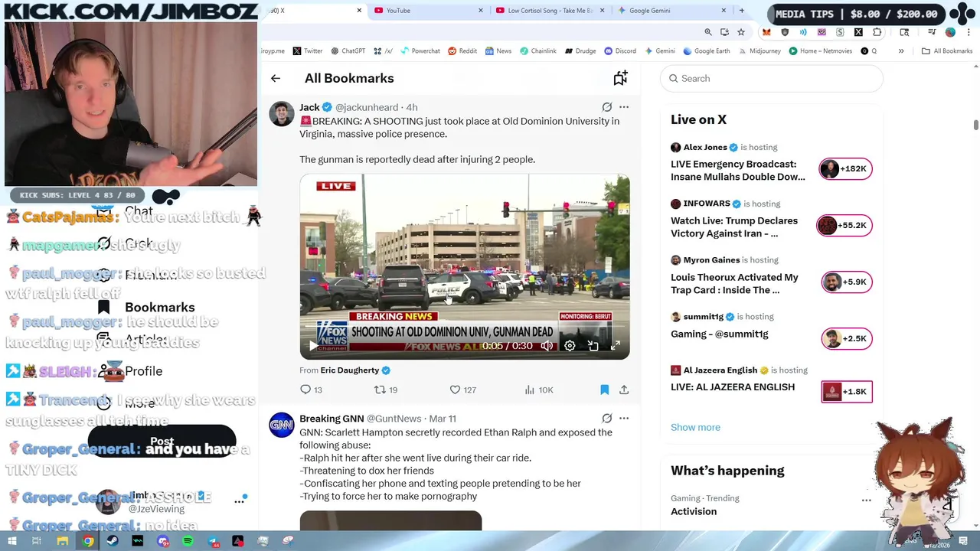Open the Chainlink bookmark
This screenshot has width=980, height=551.
pos(538,51)
